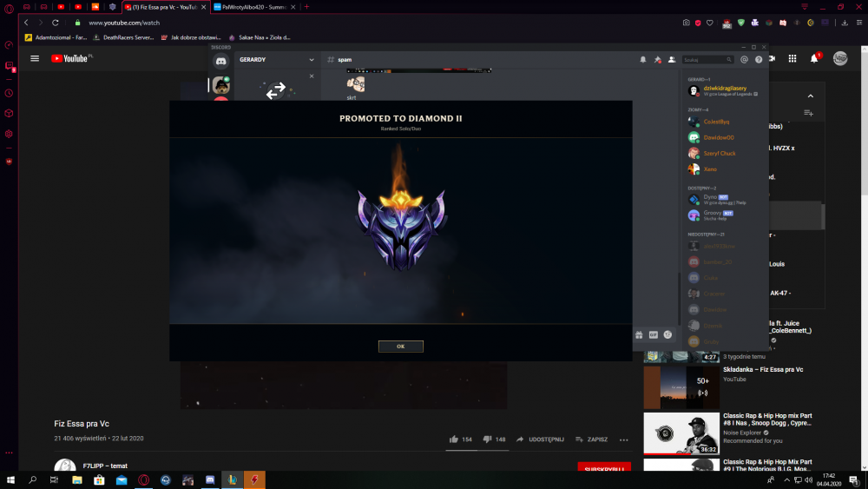
Task: Open browser downloads icon
Action: [845, 23]
